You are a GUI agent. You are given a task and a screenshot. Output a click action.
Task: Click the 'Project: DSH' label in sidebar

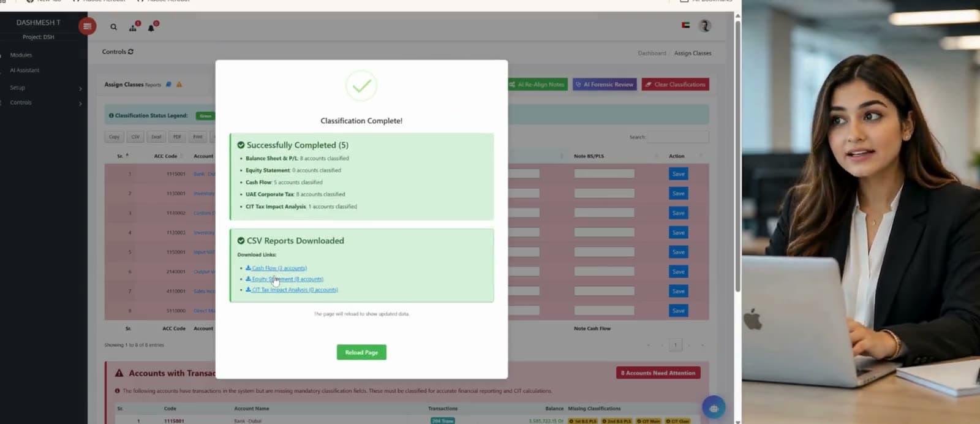(x=38, y=37)
